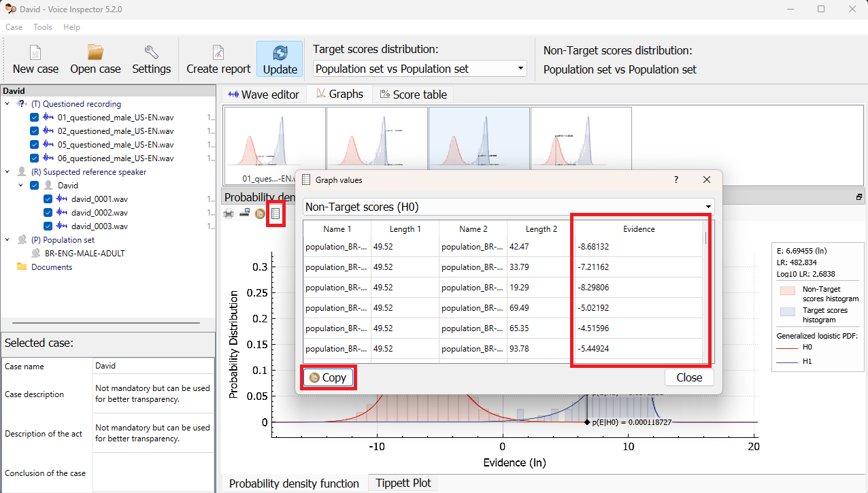The width and height of the screenshot is (868, 493).
Task: Select the Probability density function tab
Action: pyautogui.click(x=294, y=483)
